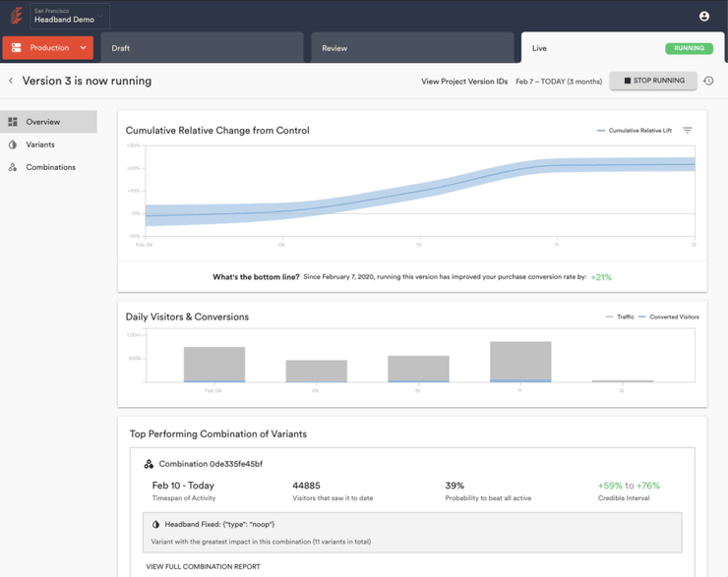Expand the Production environment dropdown
728x577 pixels.
(x=48, y=48)
